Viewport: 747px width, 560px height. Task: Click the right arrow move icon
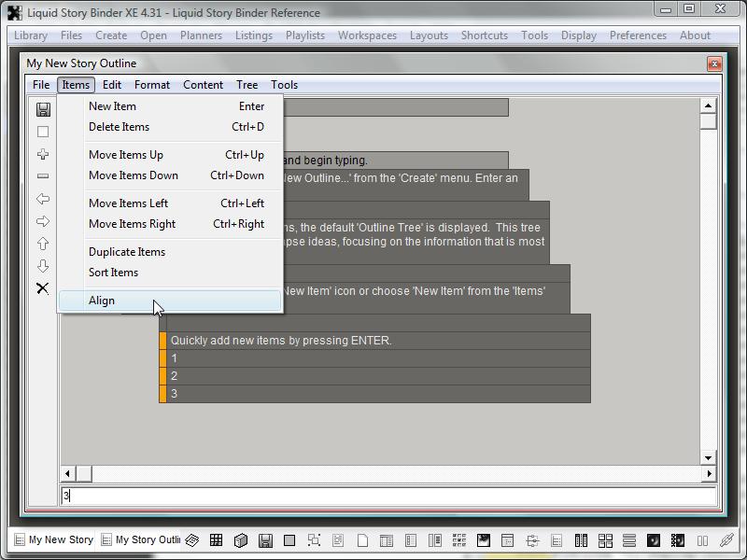(43, 221)
